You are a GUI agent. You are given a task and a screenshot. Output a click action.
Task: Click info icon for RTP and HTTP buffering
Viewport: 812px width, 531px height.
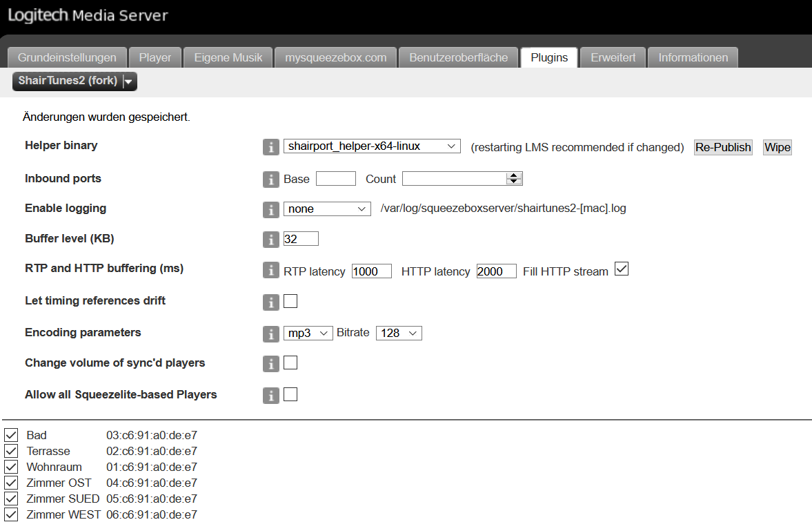(x=271, y=270)
